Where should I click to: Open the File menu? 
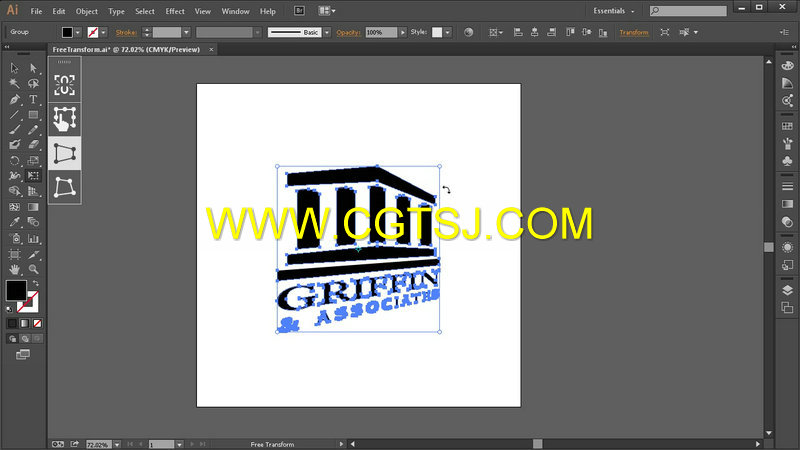36,11
